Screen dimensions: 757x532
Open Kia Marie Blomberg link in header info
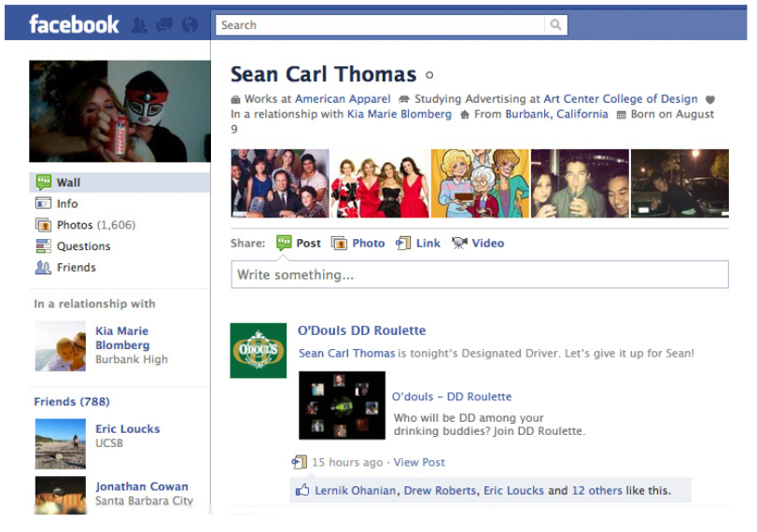click(x=400, y=115)
